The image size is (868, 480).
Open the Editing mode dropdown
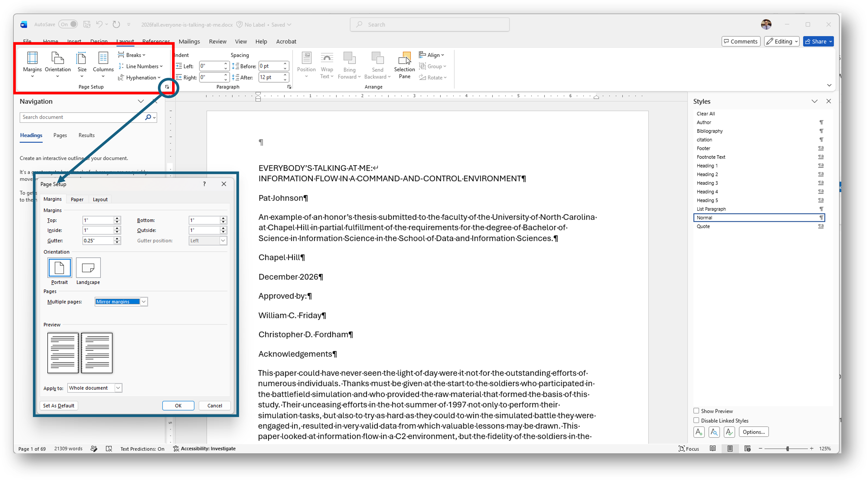(x=781, y=41)
